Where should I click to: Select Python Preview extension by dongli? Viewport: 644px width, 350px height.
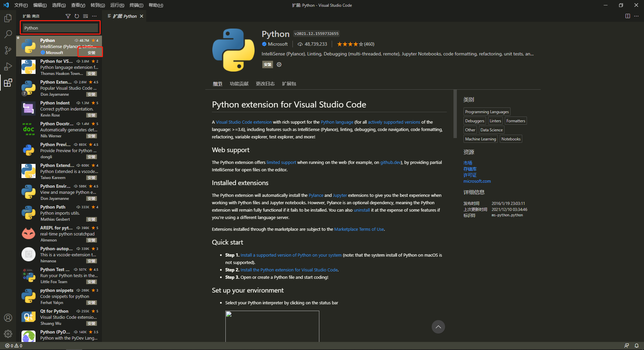[x=59, y=150]
